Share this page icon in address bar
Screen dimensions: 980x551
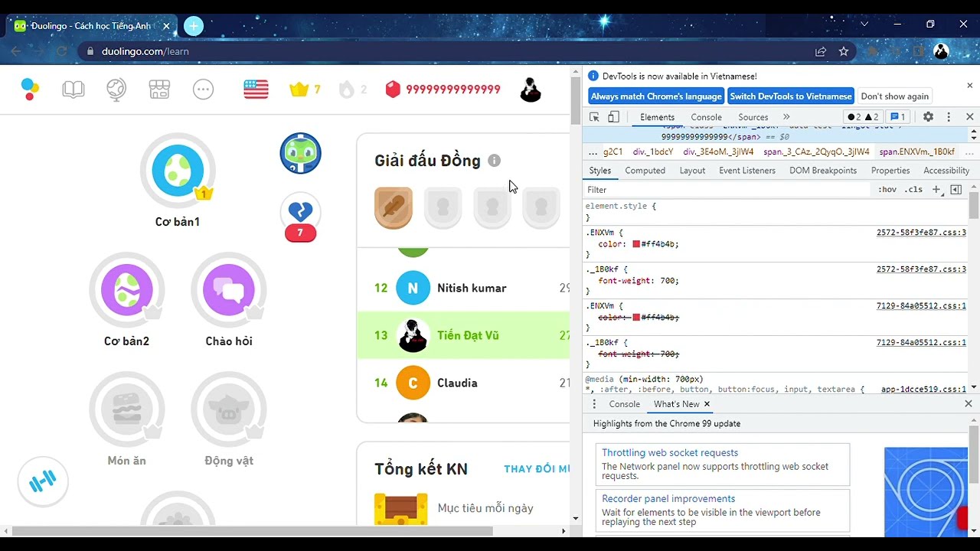point(821,51)
